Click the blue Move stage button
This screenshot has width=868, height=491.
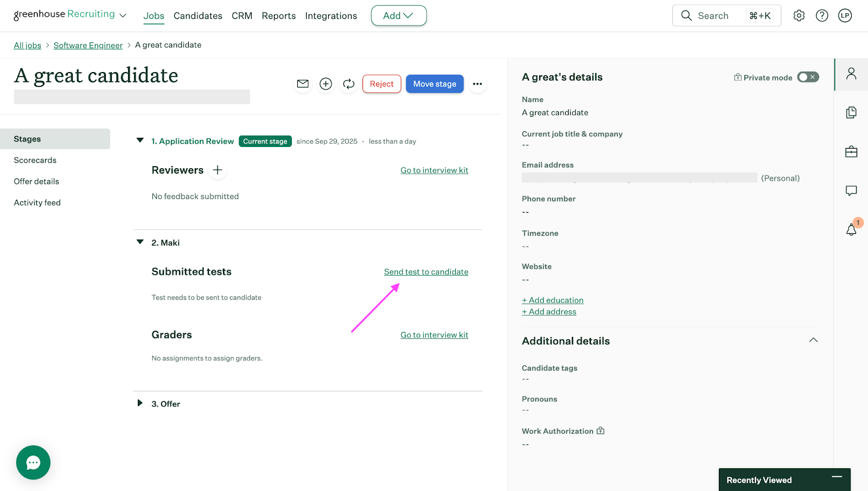point(435,84)
